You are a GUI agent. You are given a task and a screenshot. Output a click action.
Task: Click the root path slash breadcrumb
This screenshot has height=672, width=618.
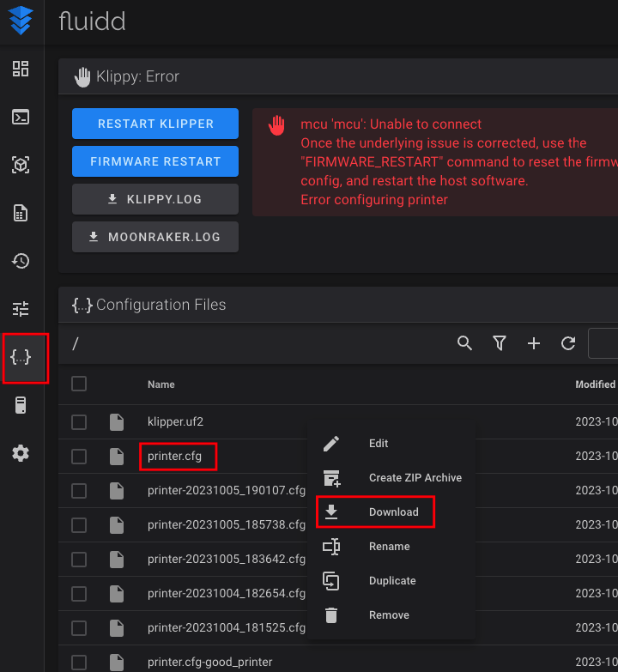[76, 343]
